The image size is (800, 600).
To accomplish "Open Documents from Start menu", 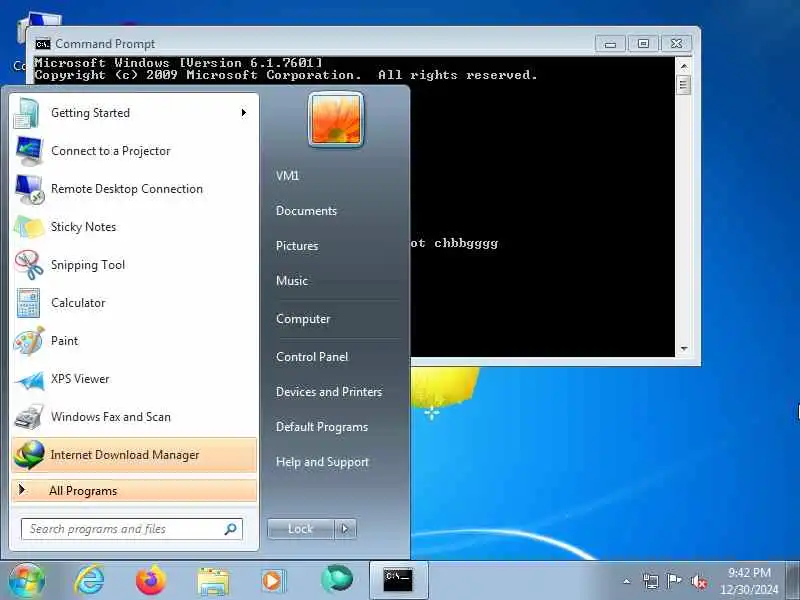I will coord(306,211).
